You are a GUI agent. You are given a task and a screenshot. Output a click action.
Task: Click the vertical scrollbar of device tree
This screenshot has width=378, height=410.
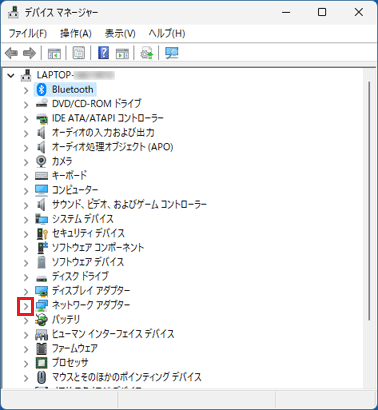(369, 201)
